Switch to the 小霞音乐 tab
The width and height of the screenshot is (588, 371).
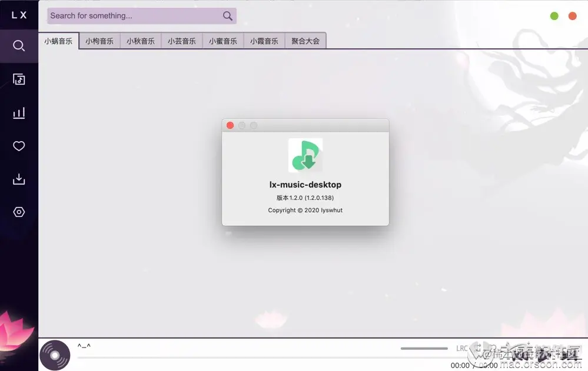click(x=264, y=41)
